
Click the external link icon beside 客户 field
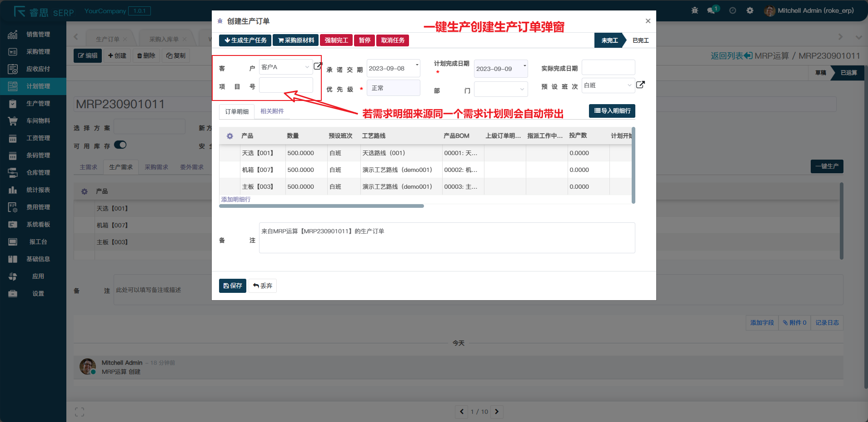point(318,66)
